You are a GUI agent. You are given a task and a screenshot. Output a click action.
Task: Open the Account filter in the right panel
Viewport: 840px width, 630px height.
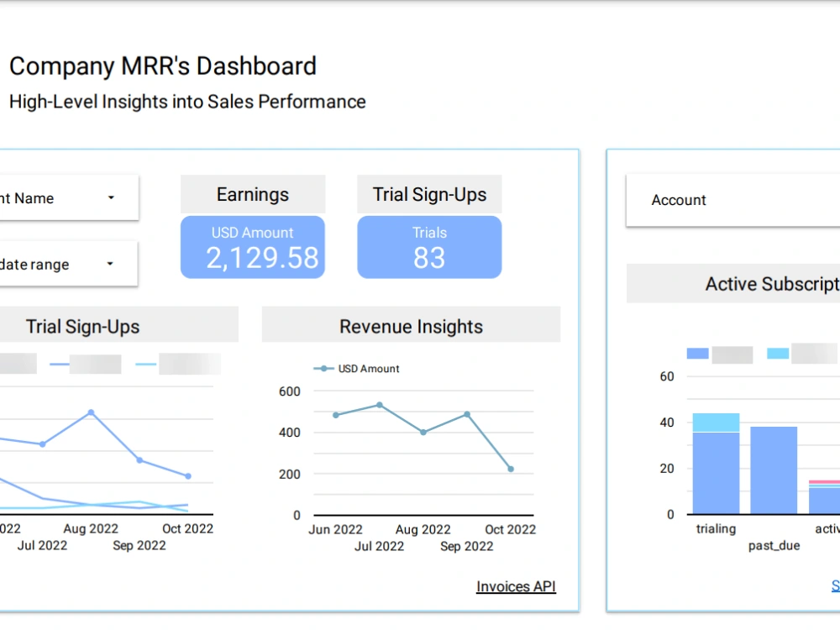[732, 200]
